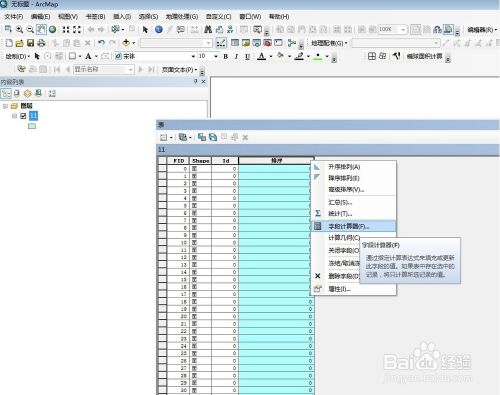
Task: Collapse layer 11 legend in tree
Action: point(14,116)
